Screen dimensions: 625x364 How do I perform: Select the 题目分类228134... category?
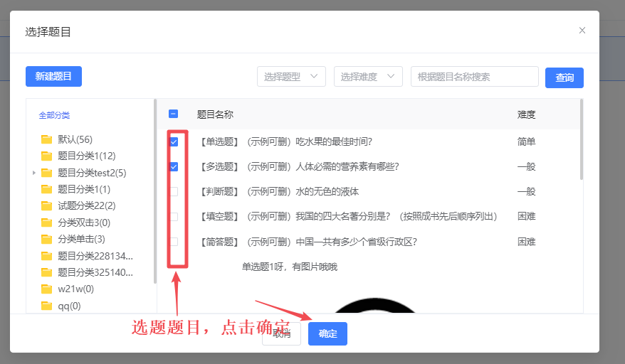coord(95,256)
